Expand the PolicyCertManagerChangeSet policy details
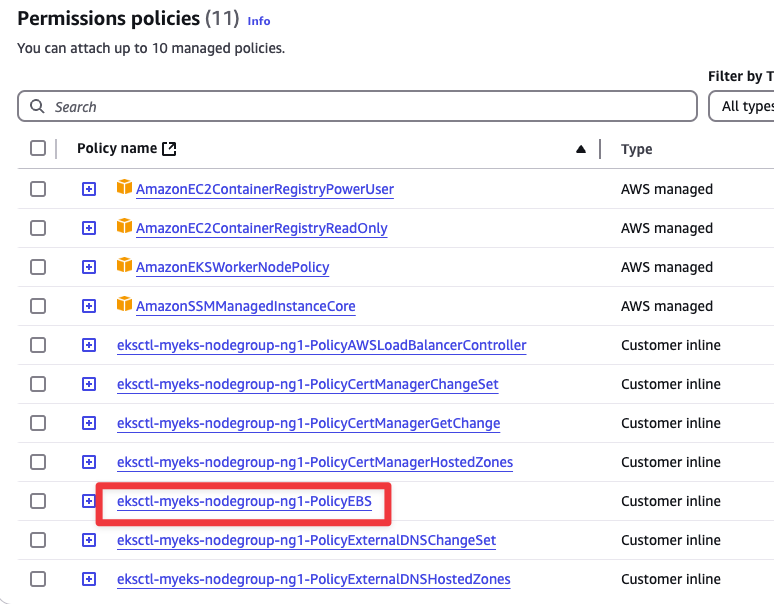Image resolution: width=774 pixels, height=604 pixels. pyautogui.click(x=89, y=384)
